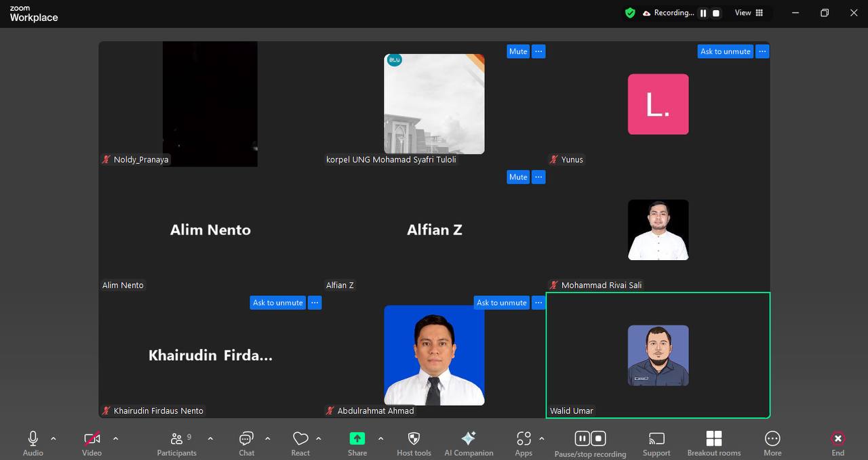Click the green encryption shield icon
868x460 pixels.
(x=630, y=13)
